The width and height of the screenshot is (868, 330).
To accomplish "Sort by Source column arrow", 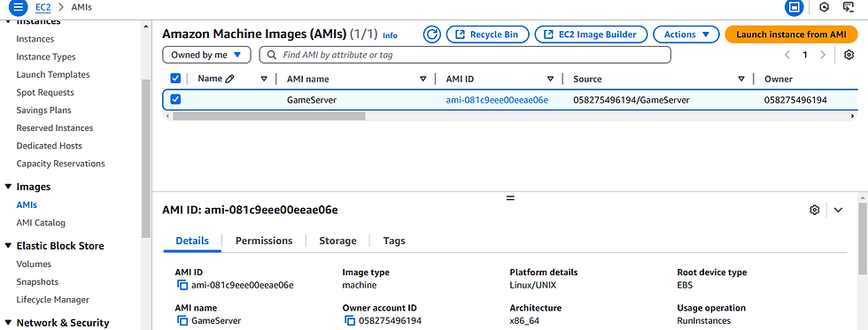I will [x=741, y=79].
